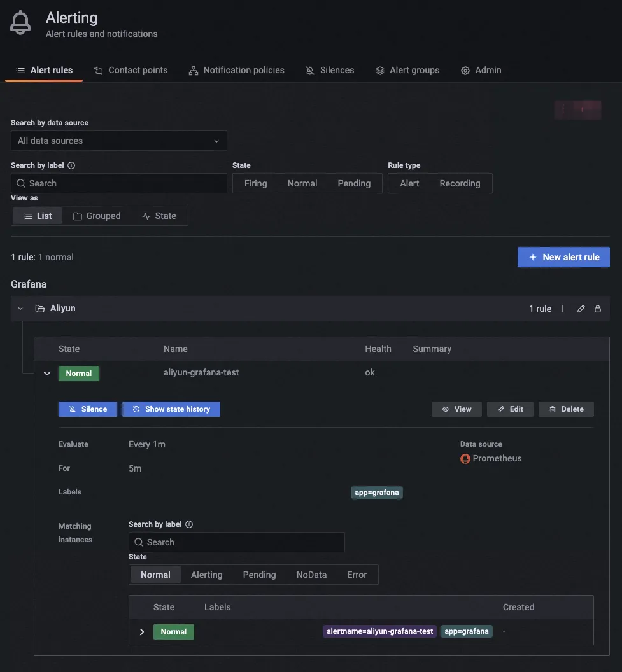The image size is (622, 672).
Task: Click the Aliyun folder icon
Action: (x=39, y=309)
